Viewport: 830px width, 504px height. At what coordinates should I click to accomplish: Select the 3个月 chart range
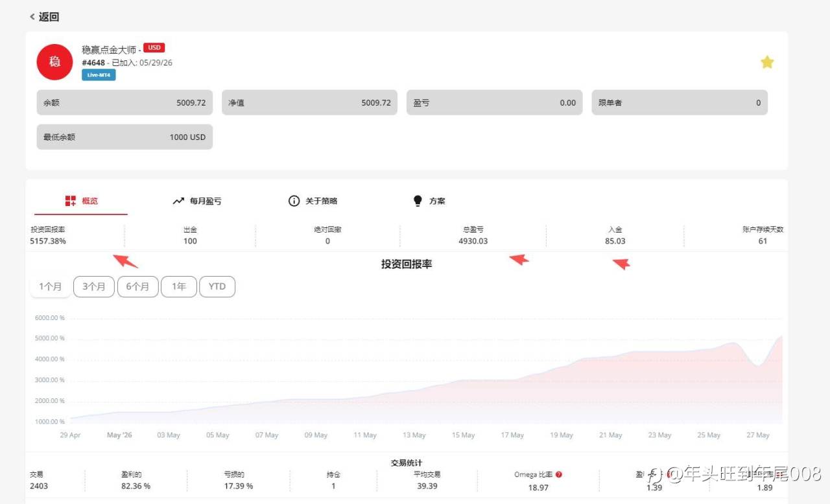[94, 286]
